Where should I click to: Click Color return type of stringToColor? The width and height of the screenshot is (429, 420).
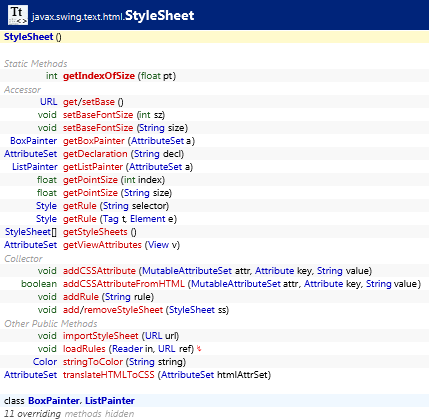45,362
